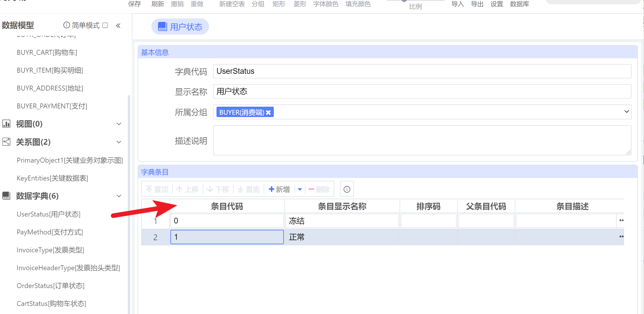Open the 新增 dropdown arrow
The width and height of the screenshot is (644, 314).
(300, 189)
